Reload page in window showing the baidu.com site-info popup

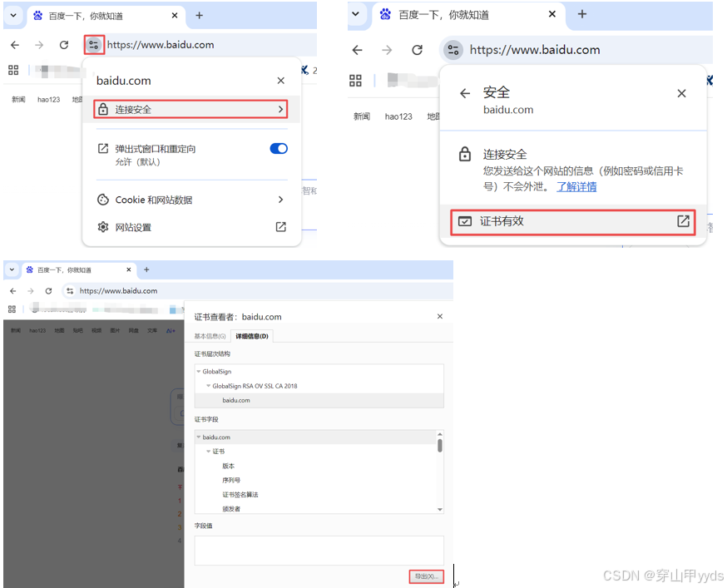[64, 45]
